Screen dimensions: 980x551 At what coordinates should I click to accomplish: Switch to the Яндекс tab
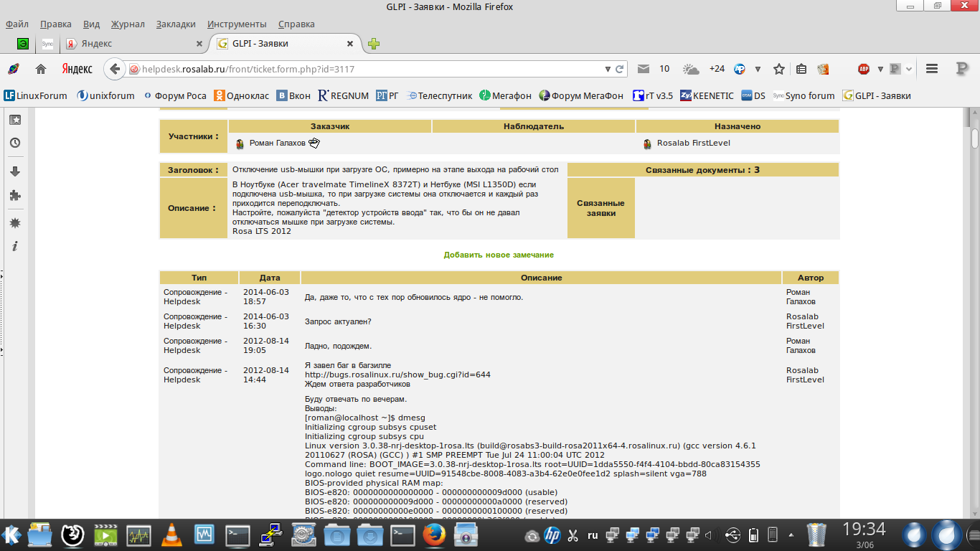(135, 44)
